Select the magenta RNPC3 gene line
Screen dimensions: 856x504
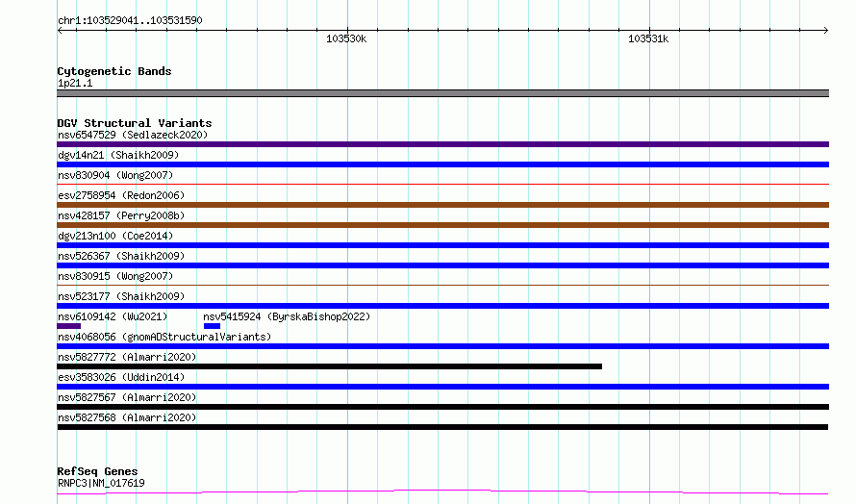[442, 492]
